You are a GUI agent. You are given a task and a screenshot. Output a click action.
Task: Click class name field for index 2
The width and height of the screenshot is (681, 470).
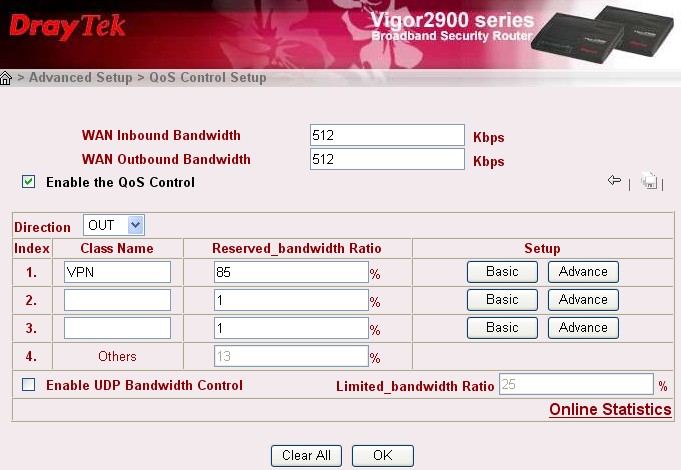117,300
